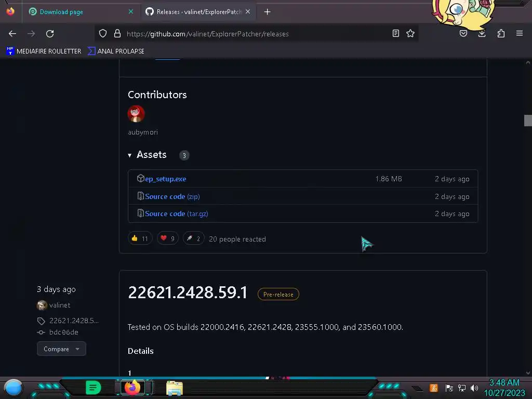Open File Explorer from taskbar
The image size is (532, 399).
point(175,388)
